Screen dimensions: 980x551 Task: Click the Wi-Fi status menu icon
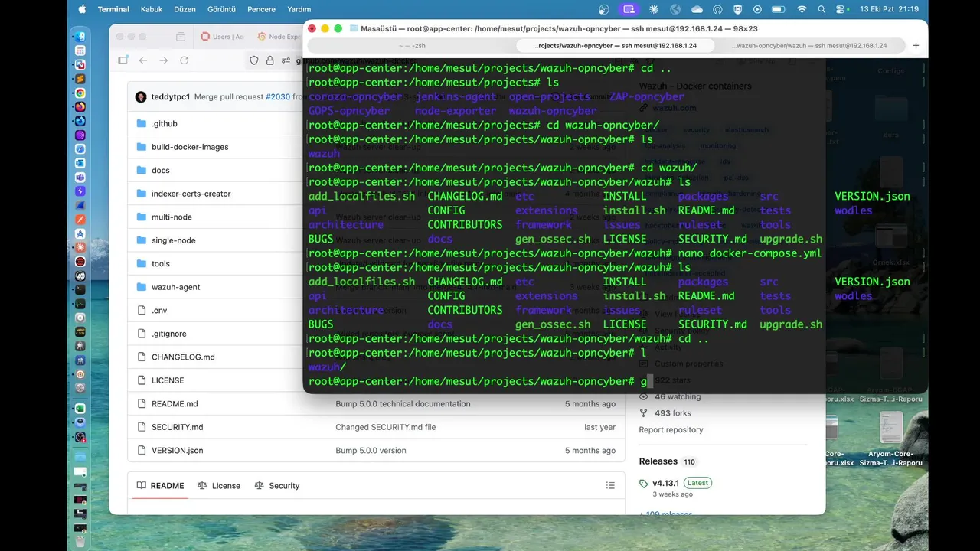[x=802, y=9]
